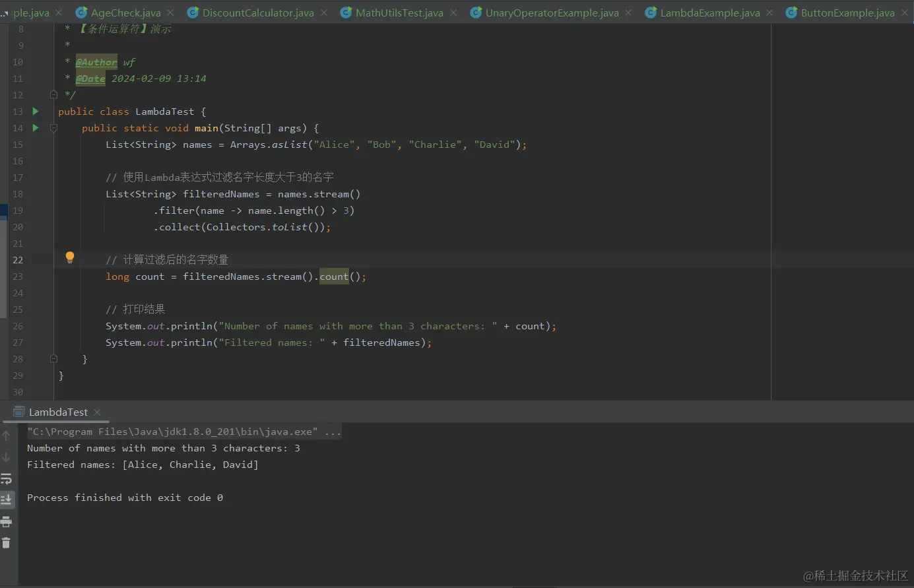The height and width of the screenshot is (588, 914).
Task: Collapse the doc comment at line 12 fold marker
Action: (54, 94)
